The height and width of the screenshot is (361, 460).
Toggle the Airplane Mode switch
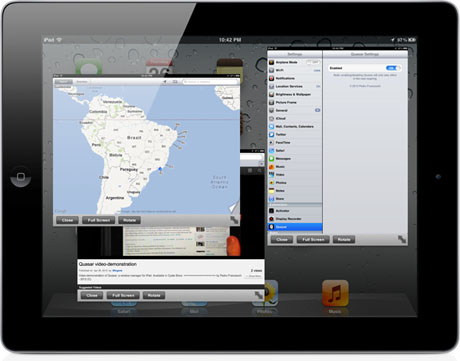tap(313, 62)
